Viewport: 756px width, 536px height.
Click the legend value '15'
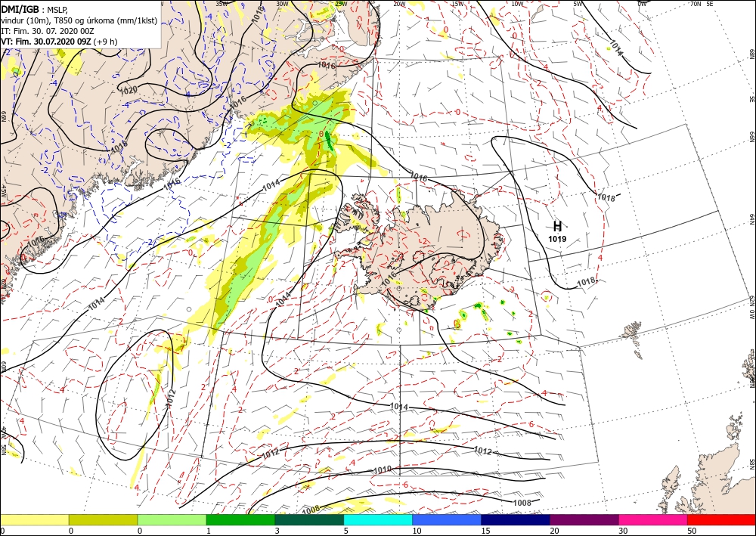click(x=485, y=531)
